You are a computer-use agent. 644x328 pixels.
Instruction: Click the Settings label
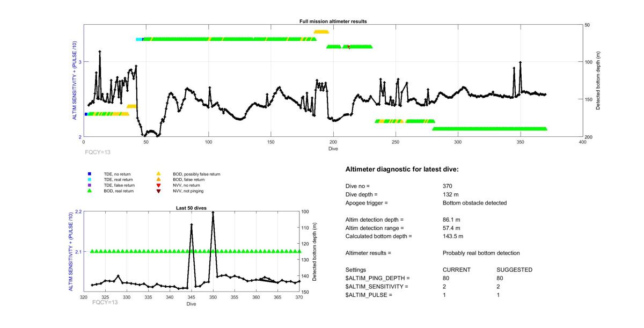[356, 269]
